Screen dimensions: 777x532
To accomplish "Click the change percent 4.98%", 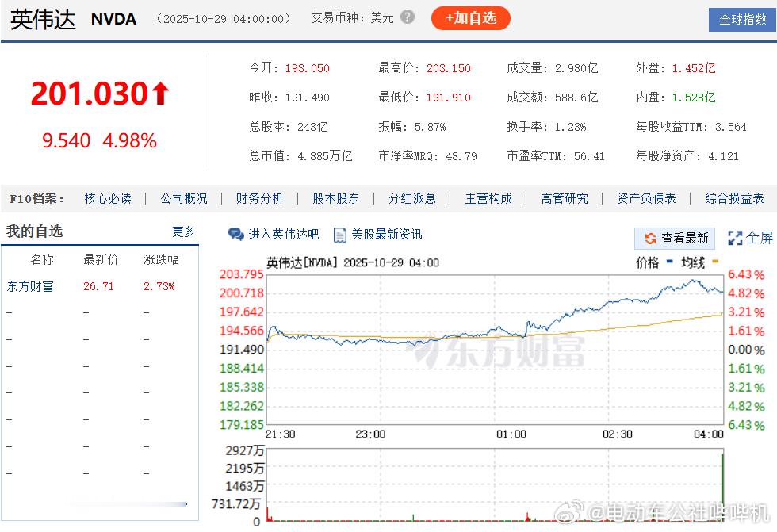I will click(x=130, y=140).
